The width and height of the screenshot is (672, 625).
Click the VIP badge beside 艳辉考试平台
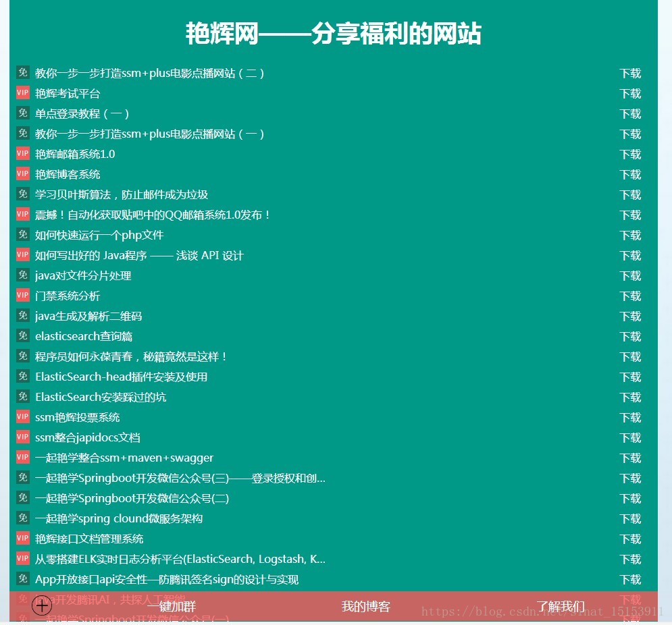[23, 93]
